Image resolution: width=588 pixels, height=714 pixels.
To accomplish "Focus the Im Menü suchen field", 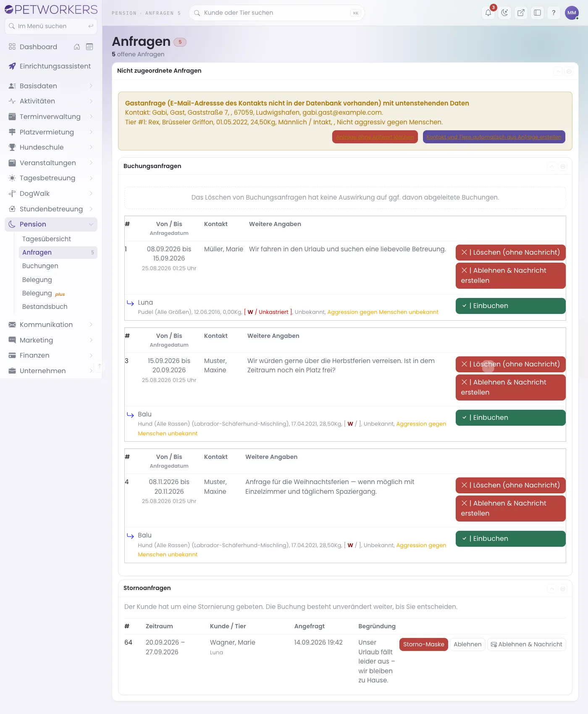I will (51, 26).
